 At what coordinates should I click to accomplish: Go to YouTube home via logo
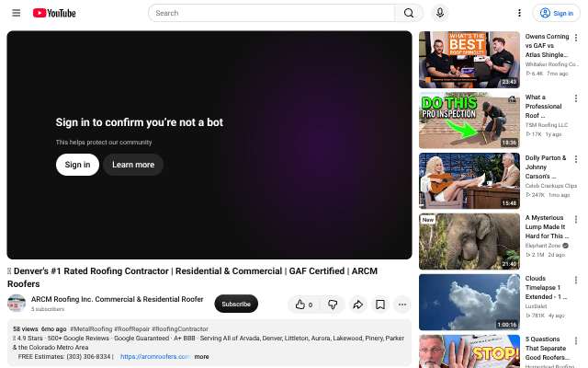tap(54, 13)
